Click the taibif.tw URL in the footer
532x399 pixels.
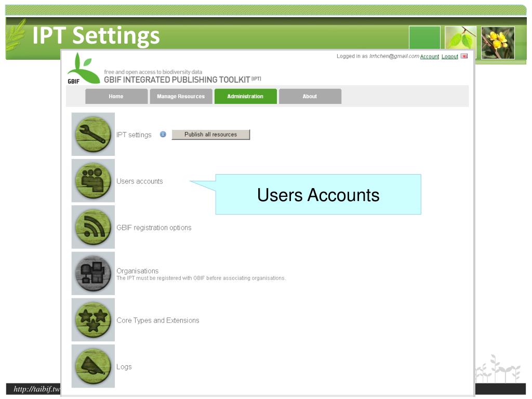click(37, 389)
